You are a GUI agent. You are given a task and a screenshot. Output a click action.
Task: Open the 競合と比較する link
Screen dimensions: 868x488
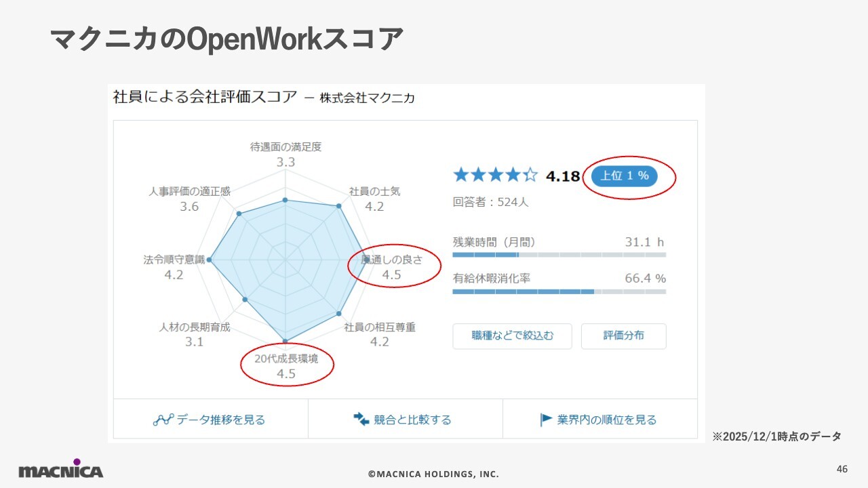coord(412,420)
